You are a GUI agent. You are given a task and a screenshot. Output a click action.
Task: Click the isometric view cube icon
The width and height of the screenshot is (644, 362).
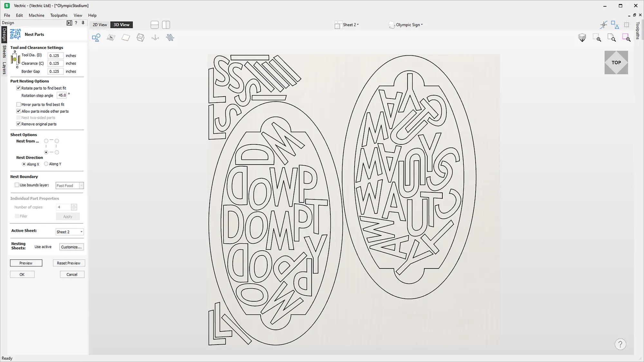582,38
